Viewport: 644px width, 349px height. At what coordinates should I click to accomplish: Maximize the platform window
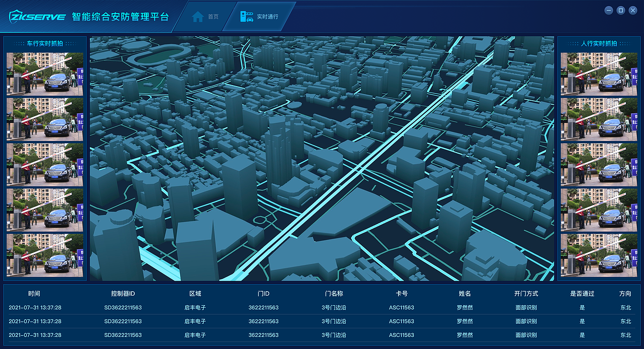coord(621,10)
